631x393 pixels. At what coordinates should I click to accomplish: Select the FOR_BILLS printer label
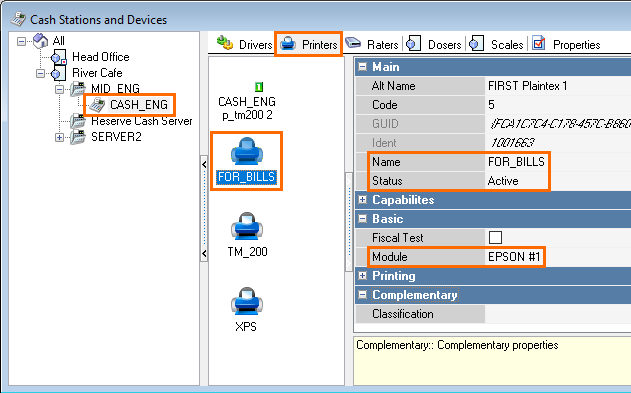[246, 177]
